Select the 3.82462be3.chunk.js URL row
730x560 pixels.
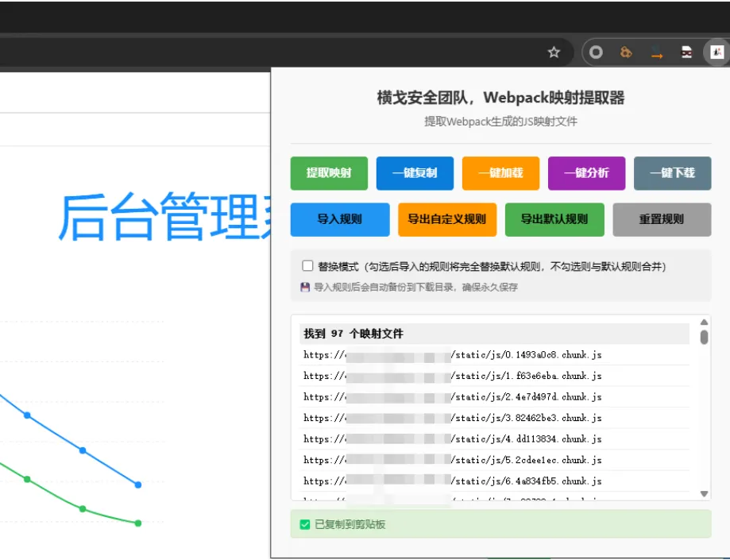tap(494, 418)
